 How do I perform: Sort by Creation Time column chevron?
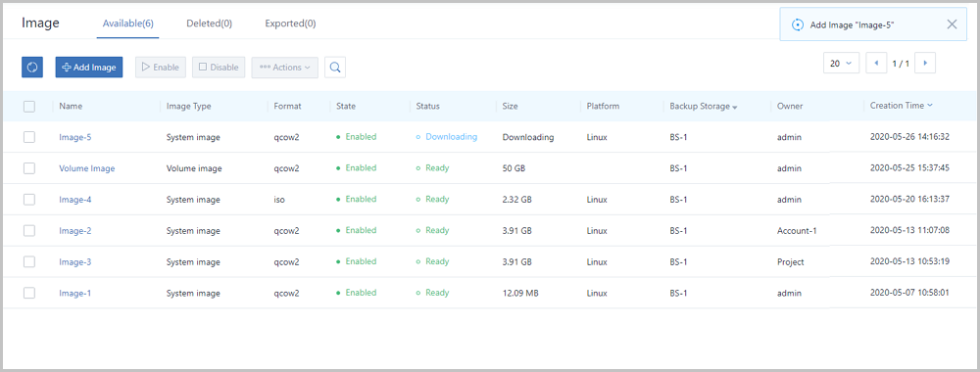(x=930, y=106)
